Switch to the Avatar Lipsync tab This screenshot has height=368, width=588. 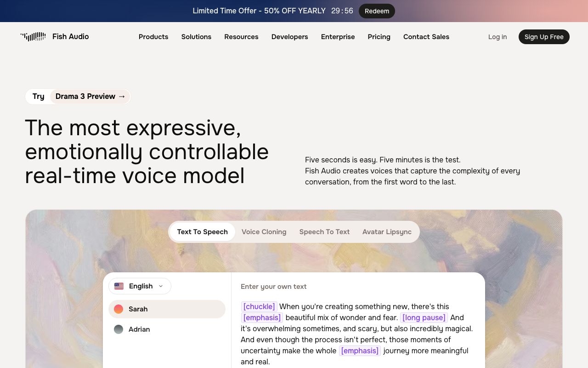coord(387,232)
